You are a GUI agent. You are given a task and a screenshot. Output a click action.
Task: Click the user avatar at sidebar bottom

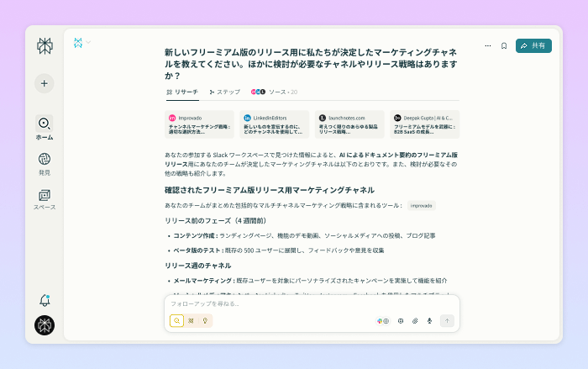point(45,325)
